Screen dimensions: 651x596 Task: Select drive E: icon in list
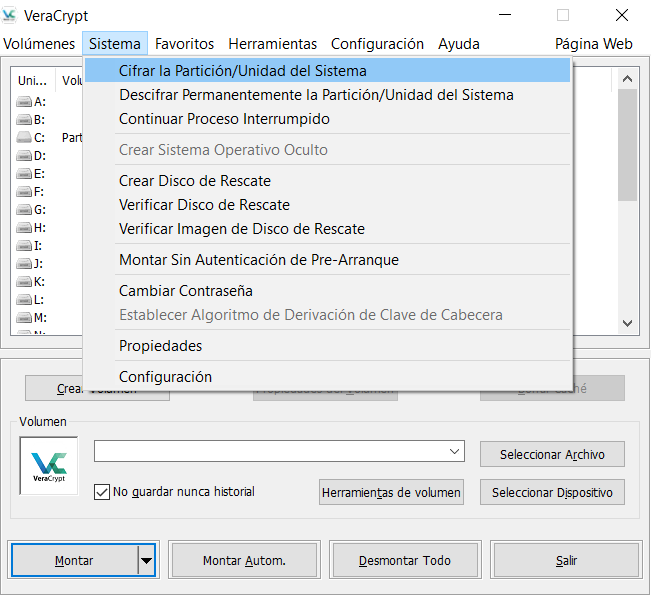point(24,174)
